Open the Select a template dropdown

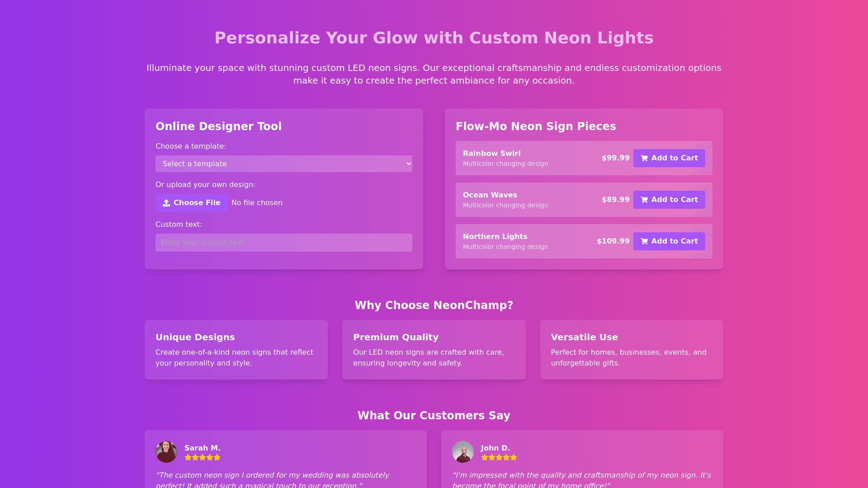click(283, 164)
